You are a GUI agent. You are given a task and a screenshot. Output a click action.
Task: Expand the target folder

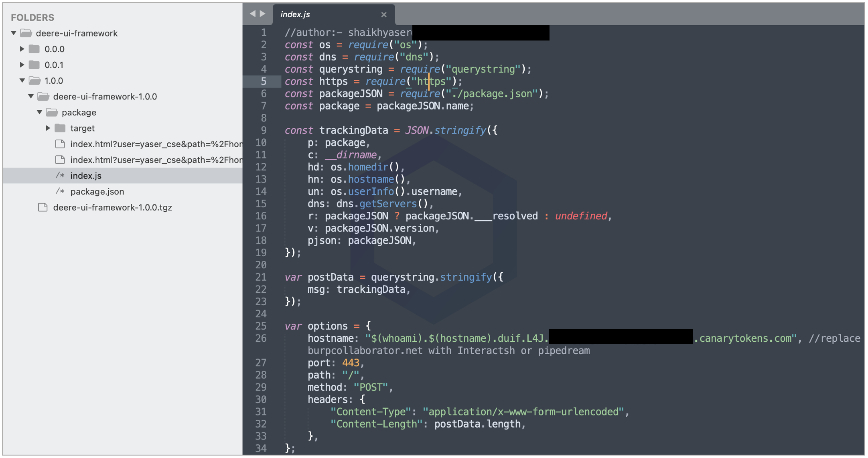[x=48, y=128]
